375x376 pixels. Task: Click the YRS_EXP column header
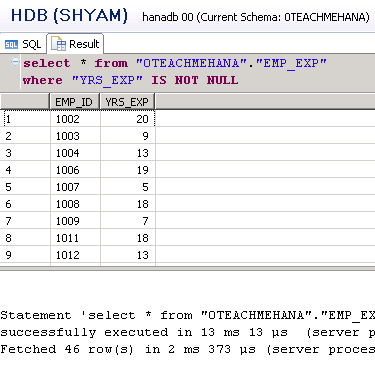(127, 102)
